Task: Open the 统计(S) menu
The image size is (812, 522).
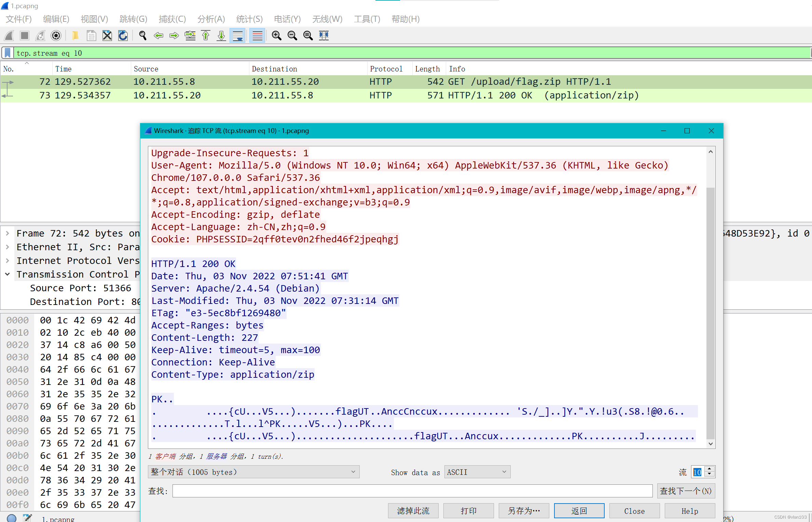Action: (249, 19)
